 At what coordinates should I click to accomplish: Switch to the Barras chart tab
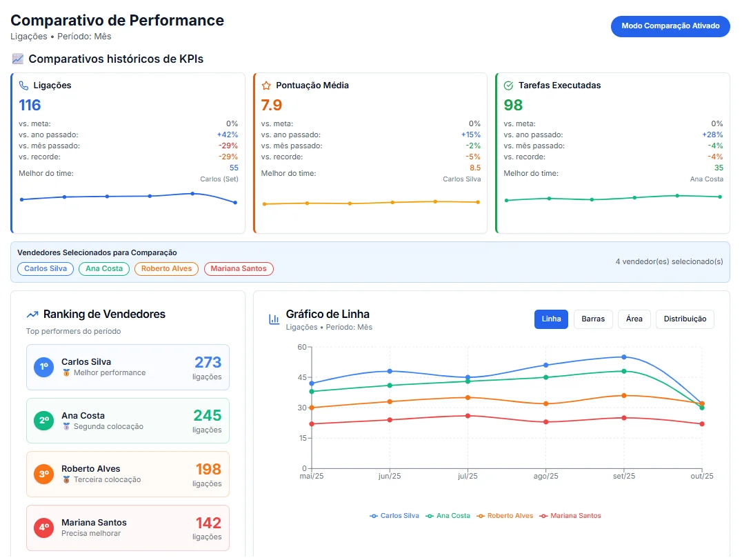[593, 319]
